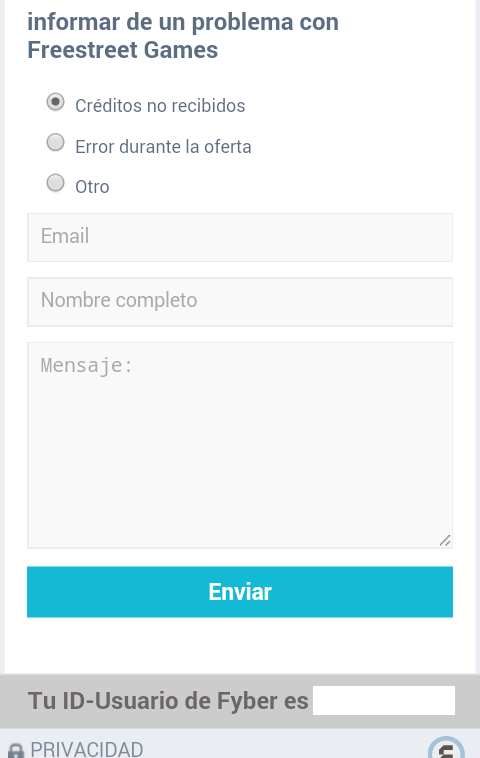Click the Fyber logo icon
Viewport: 480px width, 758px height.
tap(446, 748)
